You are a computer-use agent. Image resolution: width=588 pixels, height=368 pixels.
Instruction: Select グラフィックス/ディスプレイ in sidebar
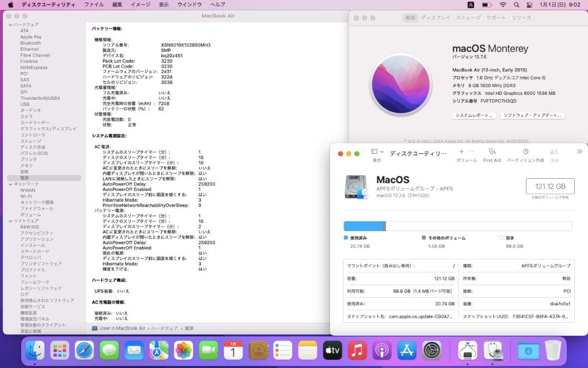click(x=48, y=129)
